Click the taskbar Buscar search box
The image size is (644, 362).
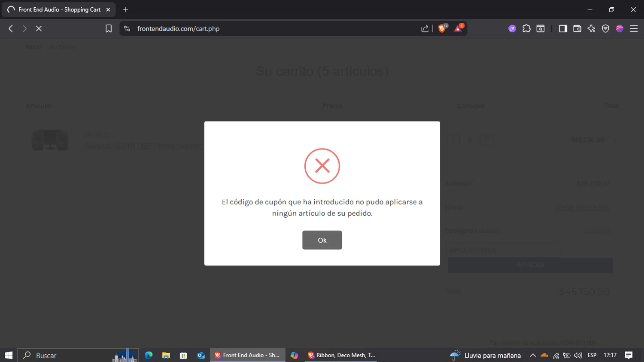tap(78, 355)
